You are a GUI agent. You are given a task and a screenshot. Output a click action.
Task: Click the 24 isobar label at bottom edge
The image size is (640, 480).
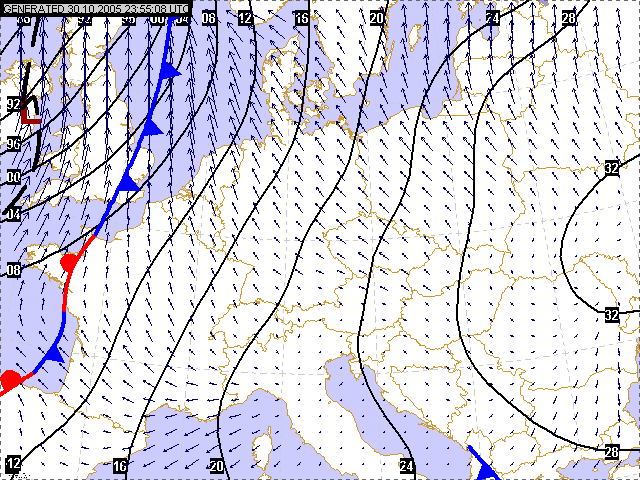click(406, 466)
